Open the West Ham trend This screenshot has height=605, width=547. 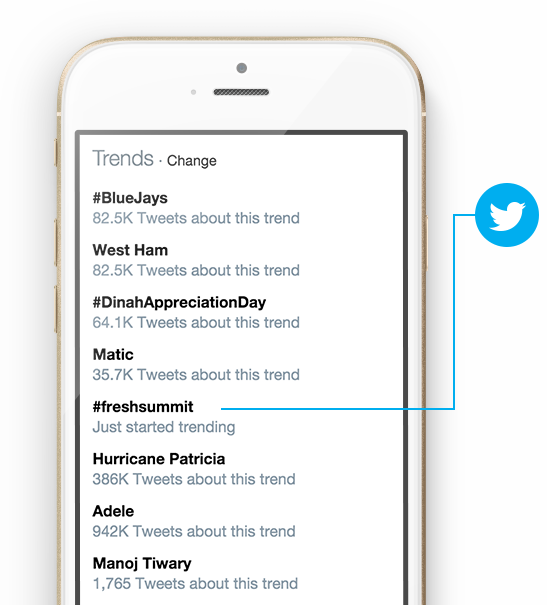130,250
